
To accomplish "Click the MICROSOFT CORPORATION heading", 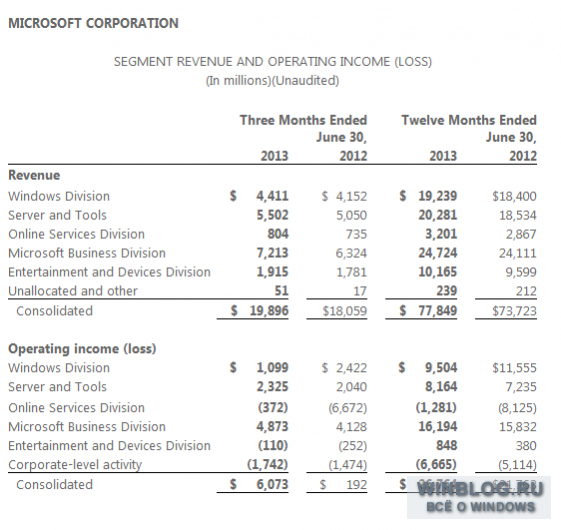I will 93,23.
